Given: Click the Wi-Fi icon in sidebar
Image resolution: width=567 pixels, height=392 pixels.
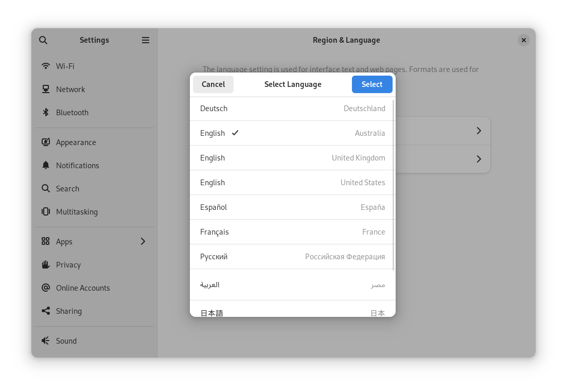Looking at the screenshot, I should click(46, 66).
